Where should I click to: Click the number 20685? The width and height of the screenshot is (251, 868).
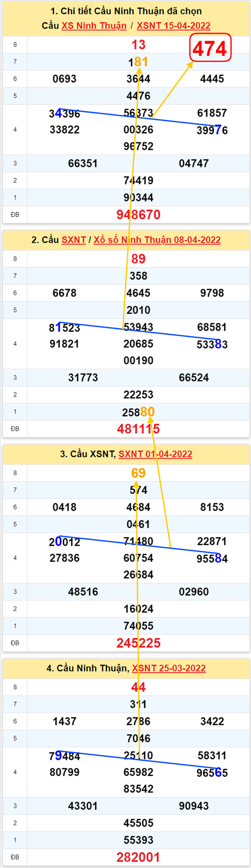pos(139,344)
